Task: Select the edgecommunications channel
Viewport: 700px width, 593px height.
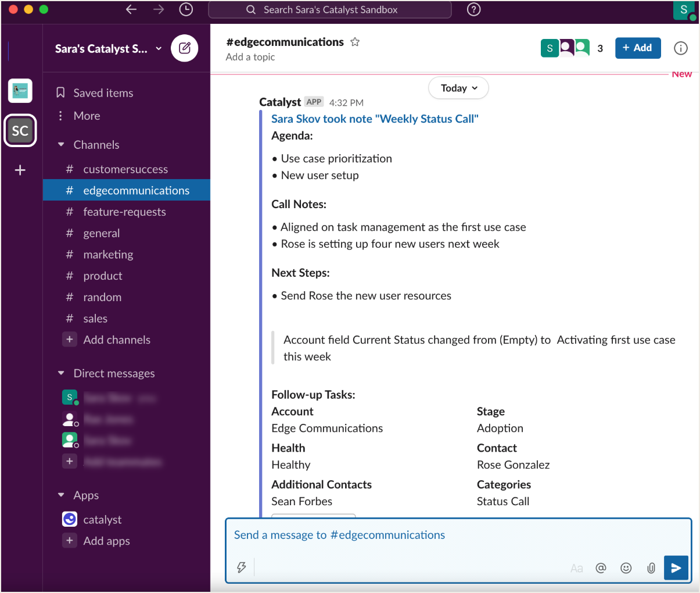Action: pyautogui.click(x=127, y=191)
